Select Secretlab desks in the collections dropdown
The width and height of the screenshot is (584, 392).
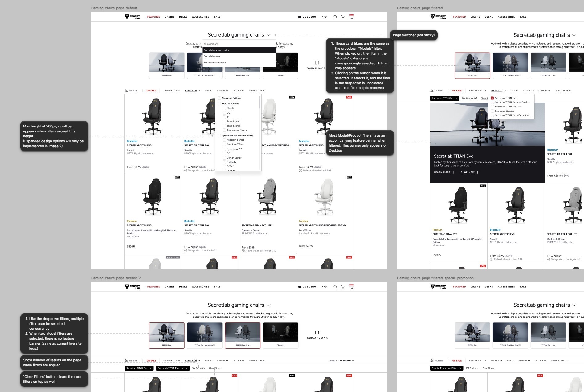(x=239, y=56)
